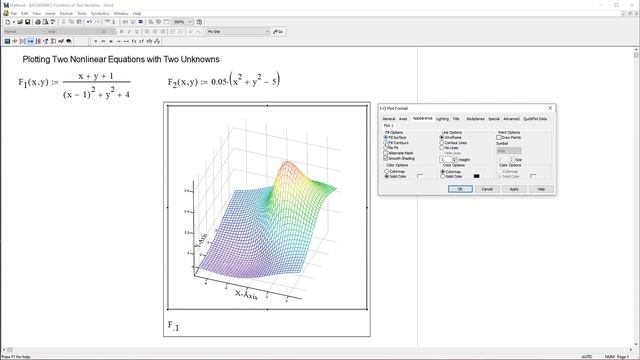Click the Undo arrow icon
Screen dimensions: 640x360
click(x=89, y=22)
